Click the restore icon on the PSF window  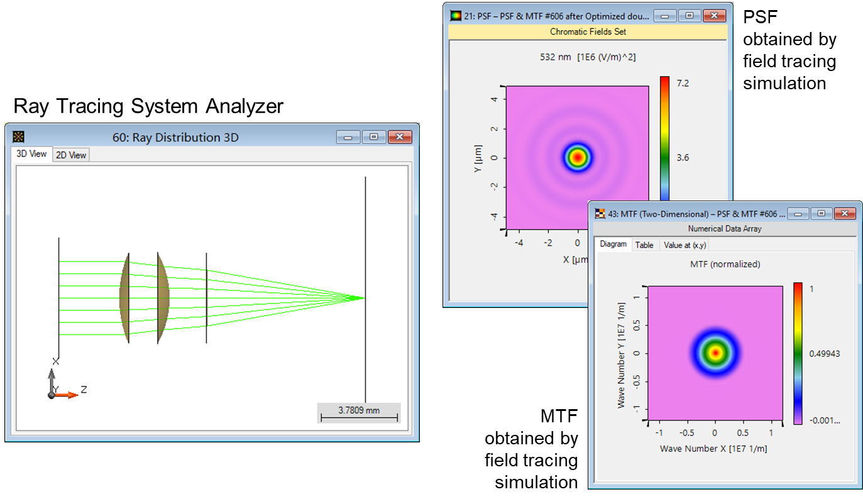688,15
